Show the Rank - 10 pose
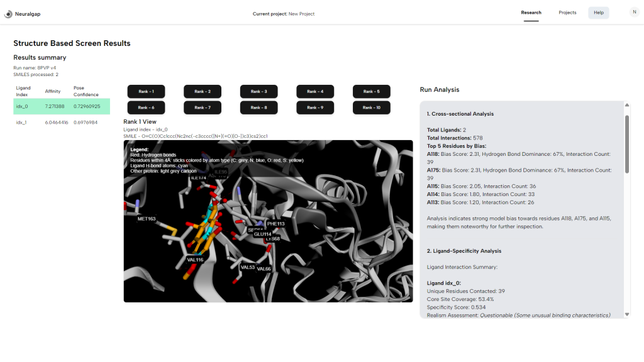The width and height of the screenshot is (644, 362). 371,107
